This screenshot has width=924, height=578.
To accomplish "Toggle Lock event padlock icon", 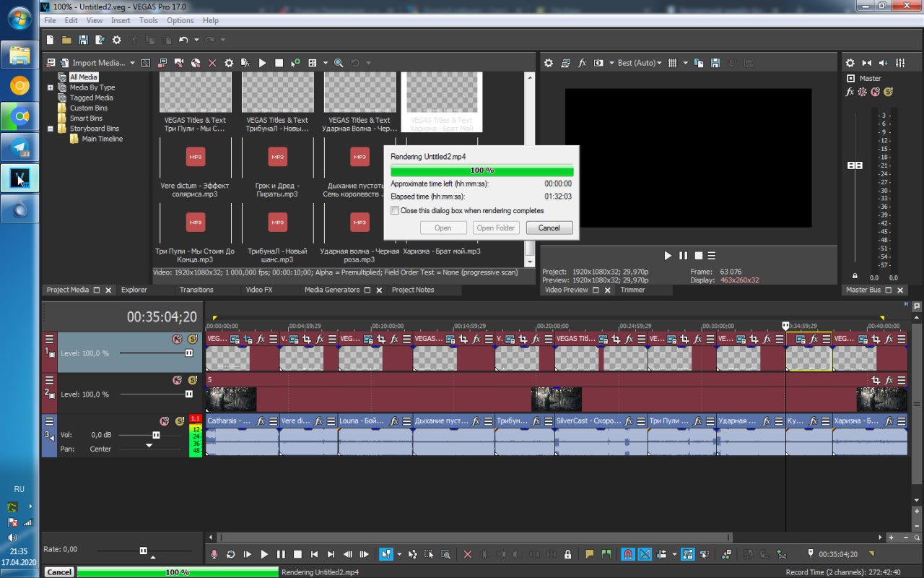I will tap(567, 554).
